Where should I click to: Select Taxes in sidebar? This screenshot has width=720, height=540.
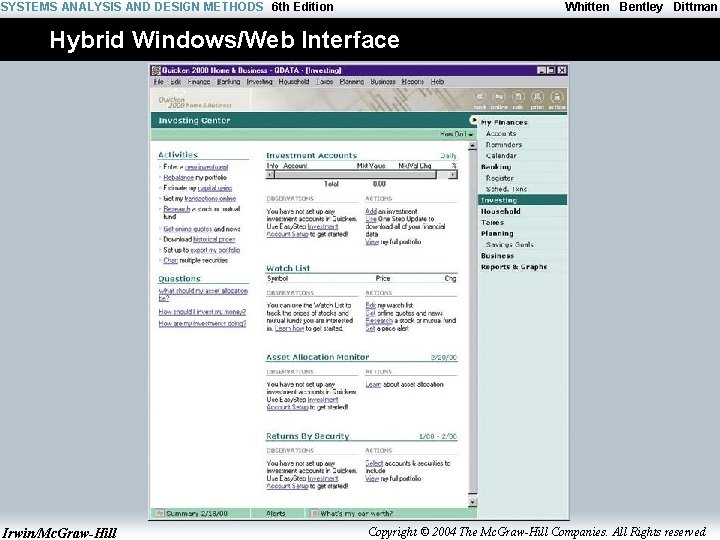492,222
